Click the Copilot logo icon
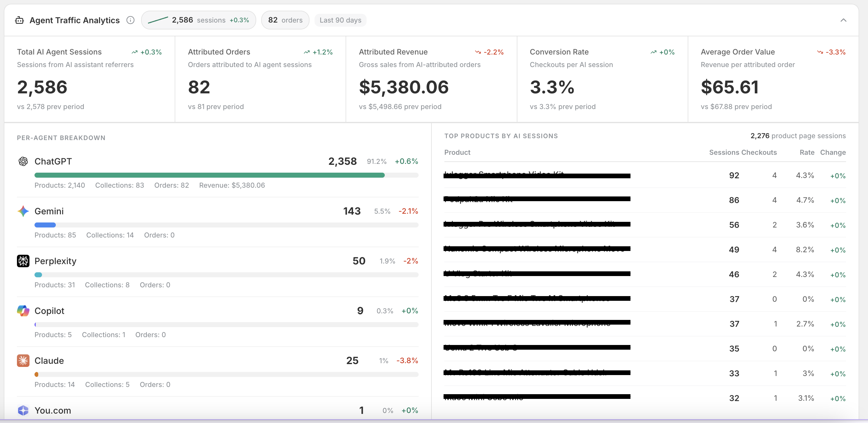This screenshot has width=868, height=423. pos(23,311)
